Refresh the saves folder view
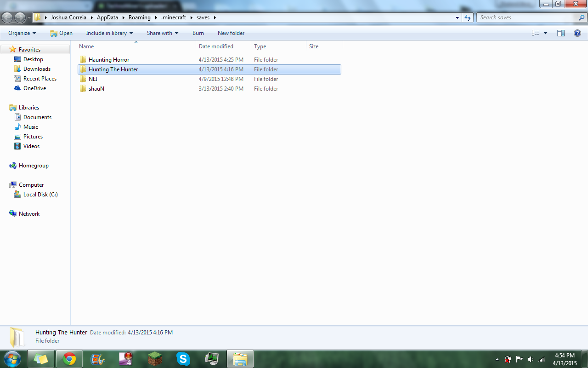The width and height of the screenshot is (588, 368). pos(468,17)
